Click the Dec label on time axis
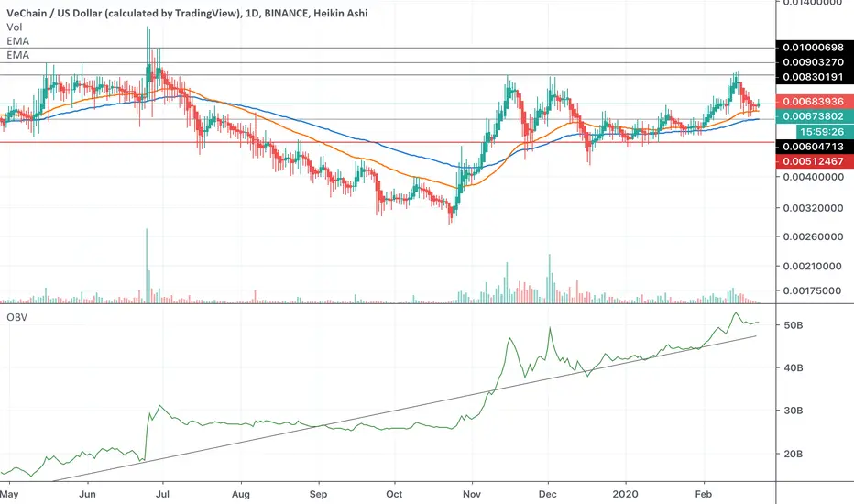The image size is (854, 504). [547, 494]
